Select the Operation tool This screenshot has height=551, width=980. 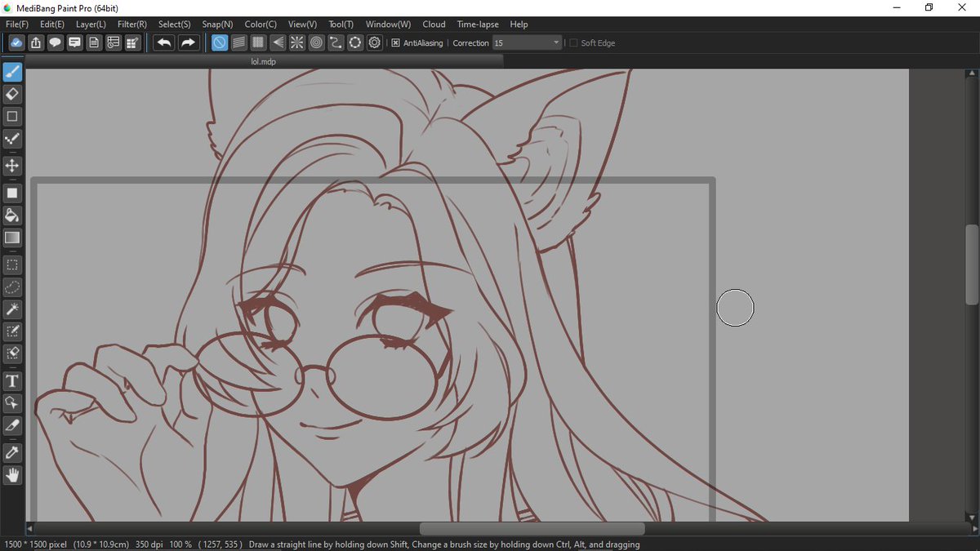click(12, 403)
